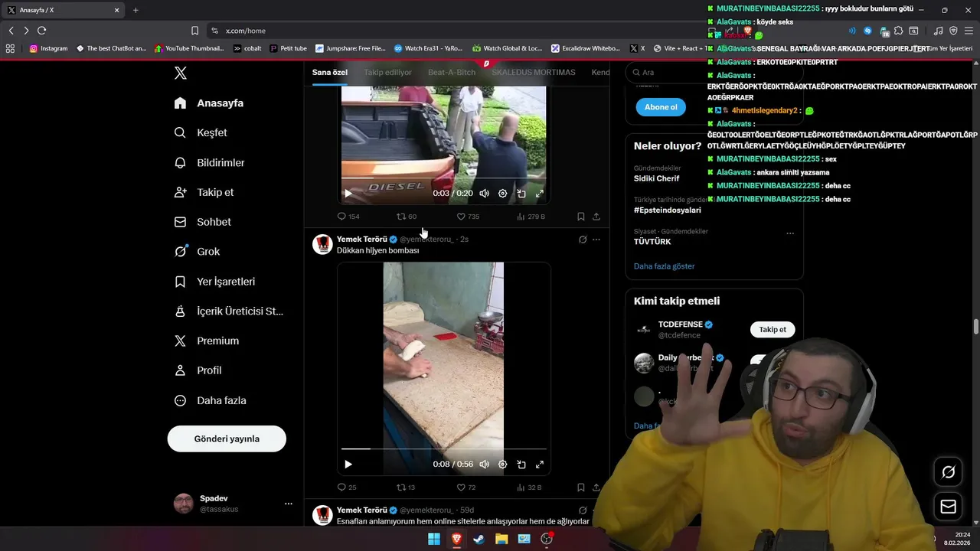
Task: Switch to Takip ediliyor tab
Action: coord(387,73)
